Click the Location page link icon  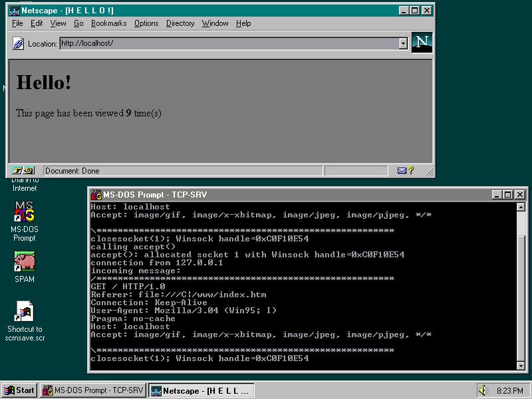point(19,44)
